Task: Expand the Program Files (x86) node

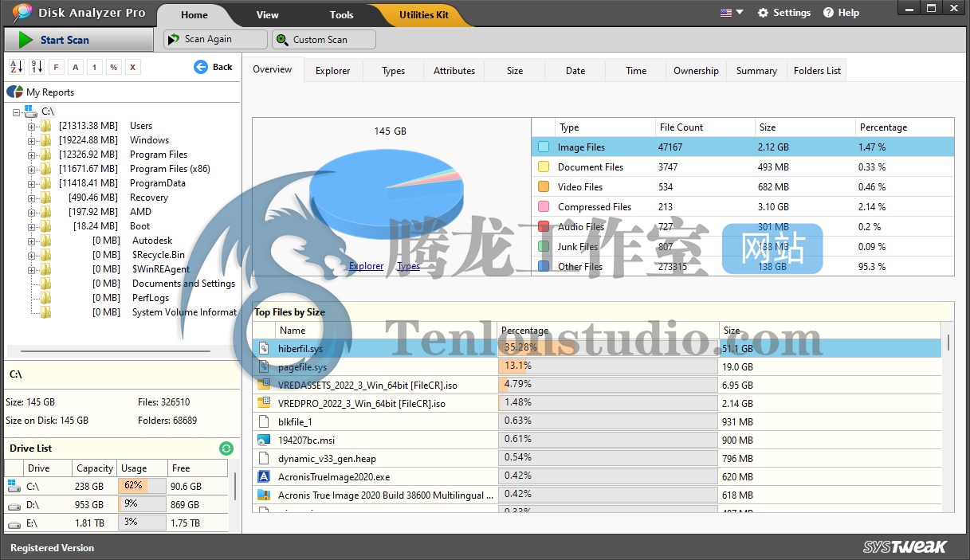Action: (32, 169)
